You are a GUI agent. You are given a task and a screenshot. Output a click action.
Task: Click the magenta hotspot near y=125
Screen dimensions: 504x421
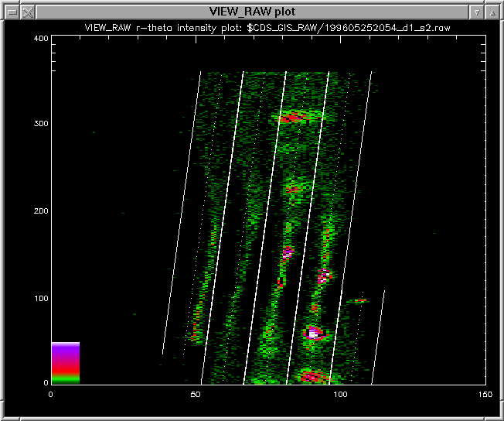tap(323, 276)
